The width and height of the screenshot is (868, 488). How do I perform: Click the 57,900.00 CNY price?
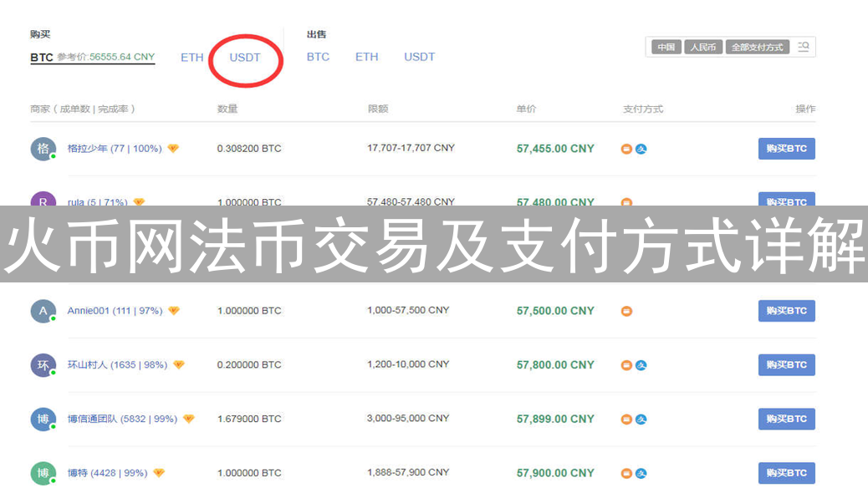[x=555, y=473]
